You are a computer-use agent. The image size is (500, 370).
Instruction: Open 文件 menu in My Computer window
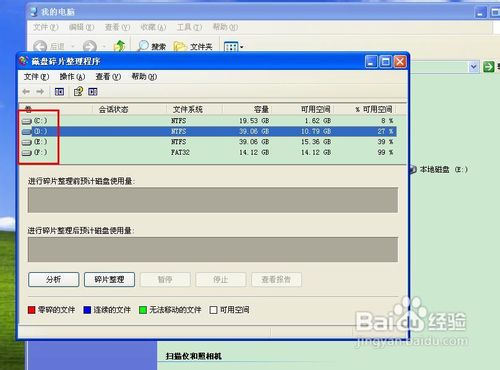(x=46, y=27)
